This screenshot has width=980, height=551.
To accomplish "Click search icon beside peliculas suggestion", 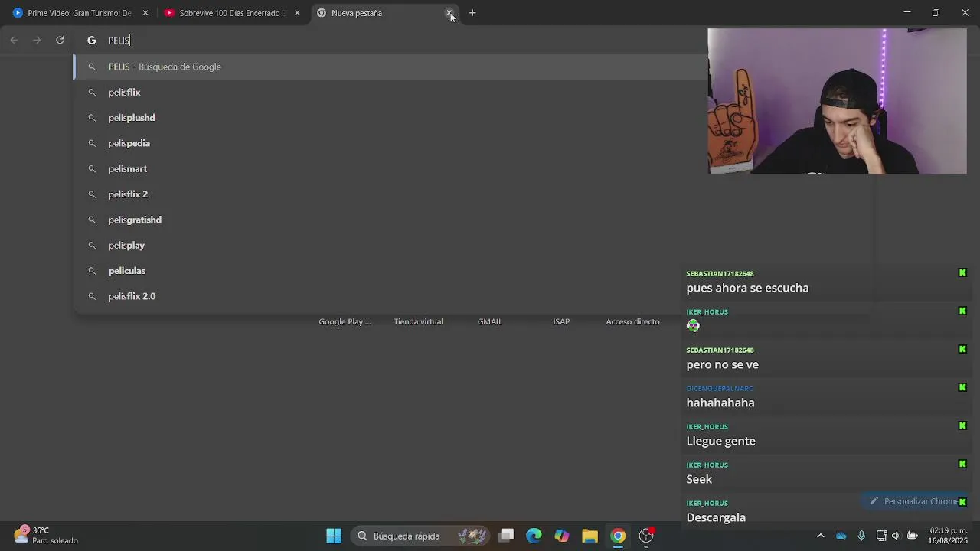I will 92,271.
